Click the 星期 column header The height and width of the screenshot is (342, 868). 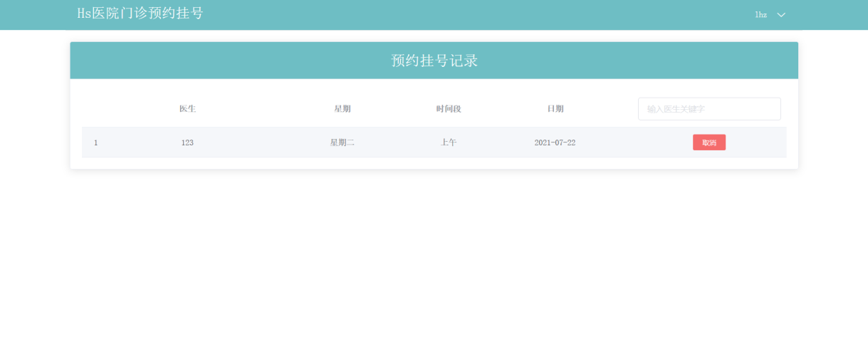click(x=342, y=109)
